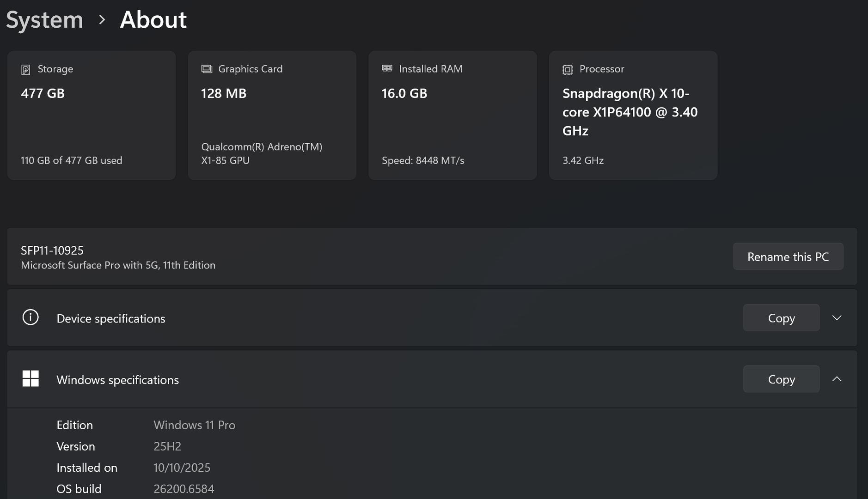Expand the Device specifications section chevron
The width and height of the screenshot is (868, 499).
(837, 318)
